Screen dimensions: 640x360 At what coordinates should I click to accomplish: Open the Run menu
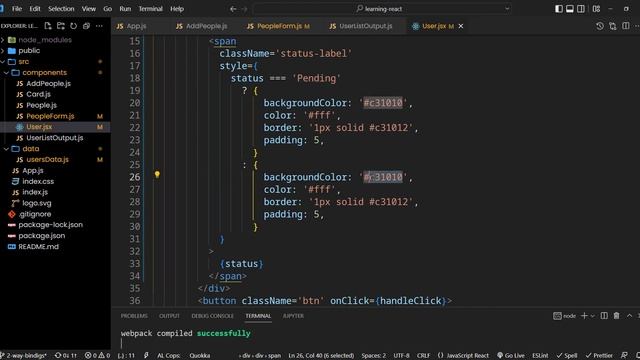click(x=125, y=9)
